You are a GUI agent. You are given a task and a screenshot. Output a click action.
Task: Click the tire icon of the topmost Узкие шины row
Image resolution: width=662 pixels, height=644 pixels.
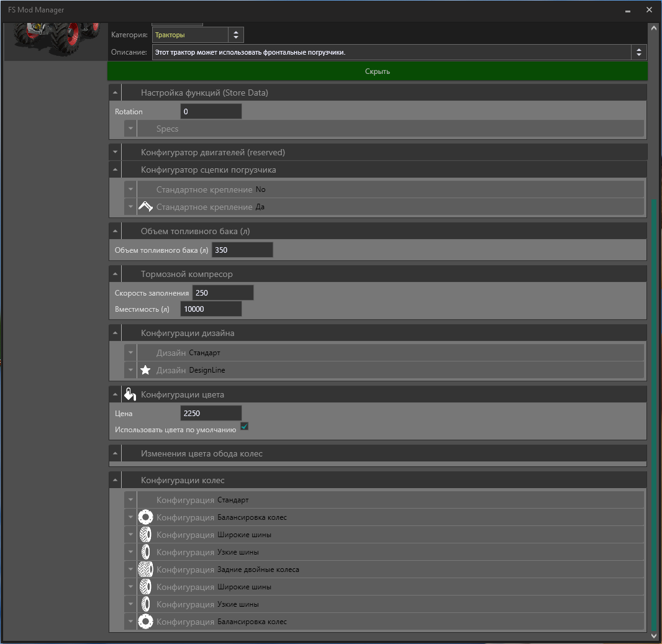pos(145,552)
